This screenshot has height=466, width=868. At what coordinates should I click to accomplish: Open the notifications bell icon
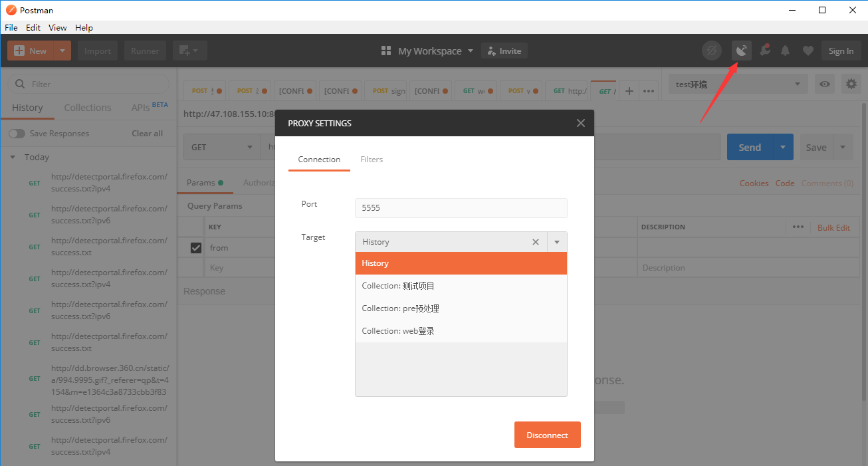[786, 51]
